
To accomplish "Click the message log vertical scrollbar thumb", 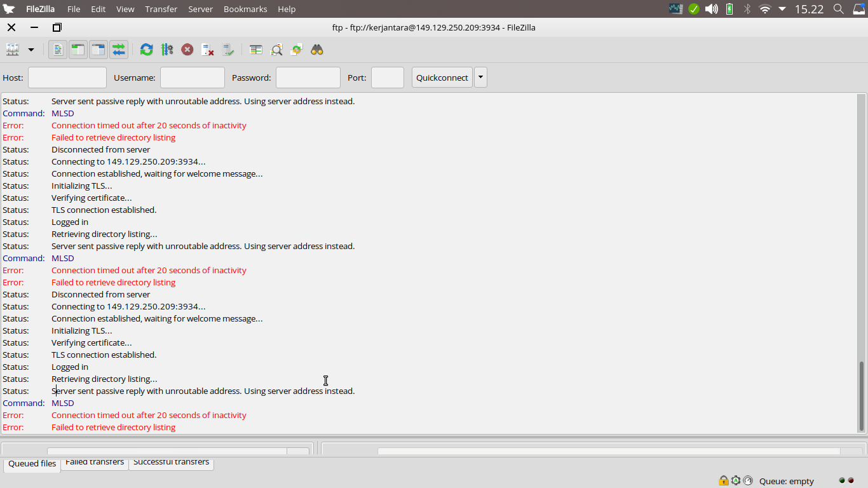I will pyautogui.click(x=862, y=396).
